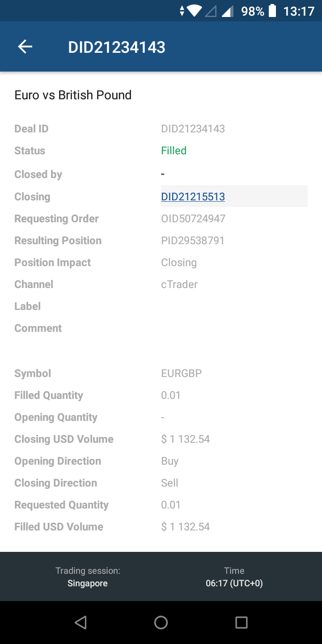Select the cTrader channel value

pos(179,284)
